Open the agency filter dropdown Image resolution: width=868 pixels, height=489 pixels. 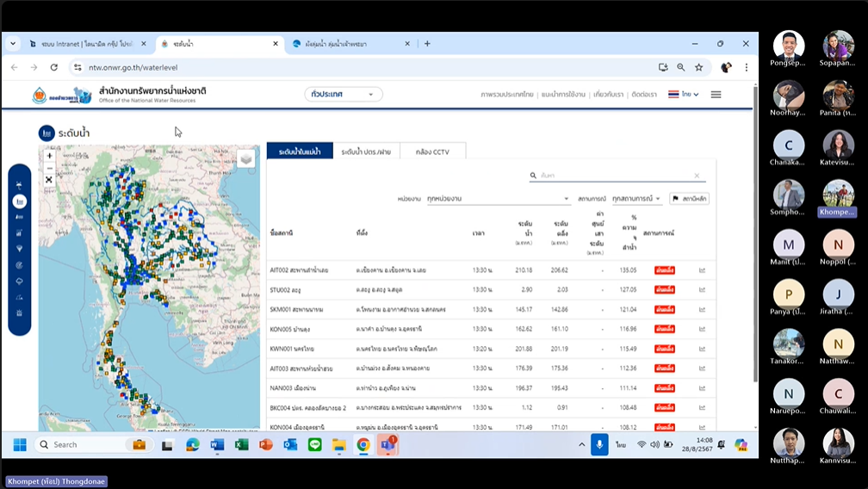(498, 199)
